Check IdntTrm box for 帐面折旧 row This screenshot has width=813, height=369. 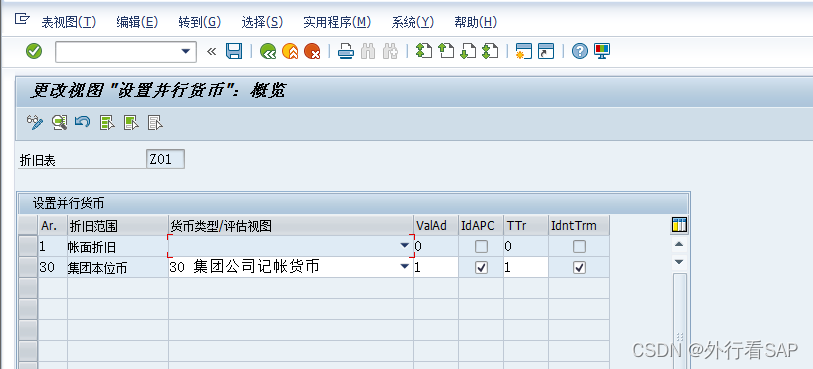[x=579, y=246]
